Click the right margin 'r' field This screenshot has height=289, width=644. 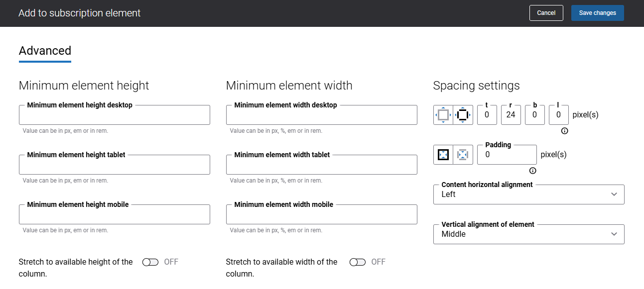click(511, 115)
